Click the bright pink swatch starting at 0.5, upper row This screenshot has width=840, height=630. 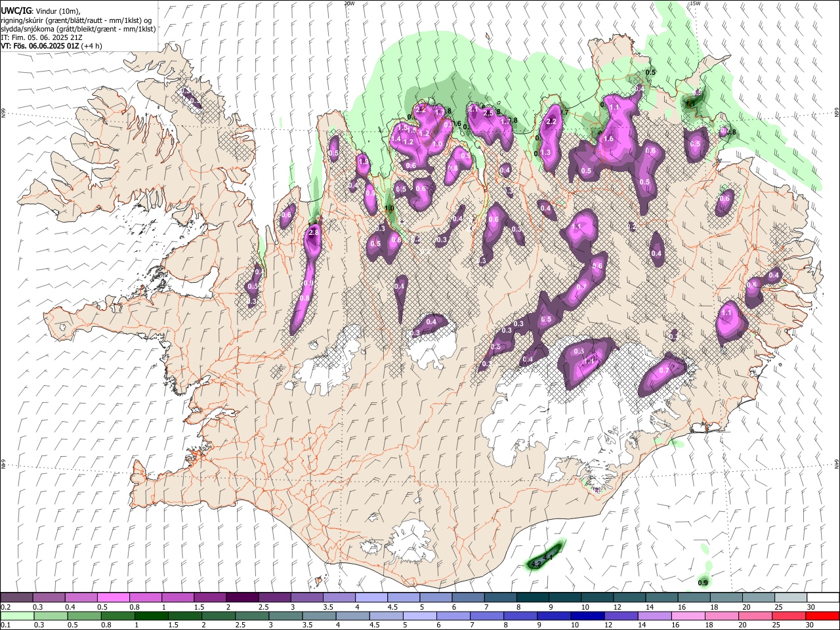tap(114, 598)
